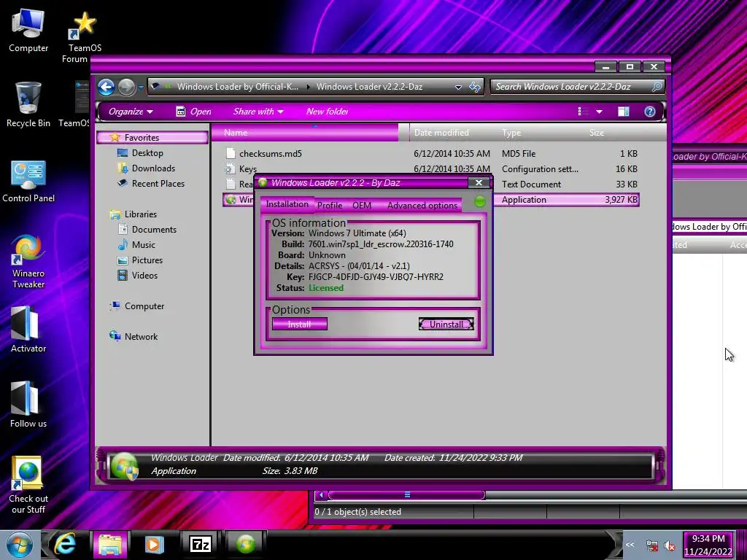Click the volume muted tray icon
The image size is (747, 560).
coord(670,546)
